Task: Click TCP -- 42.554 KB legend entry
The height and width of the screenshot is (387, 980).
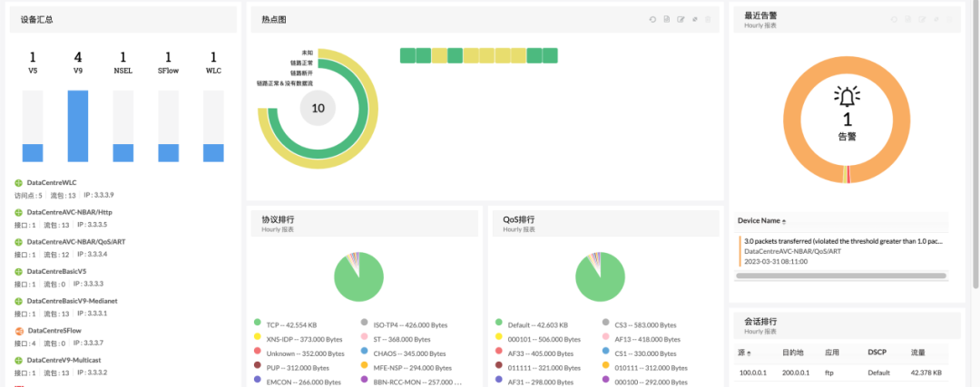Action: pyautogui.click(x=291, y=325)
